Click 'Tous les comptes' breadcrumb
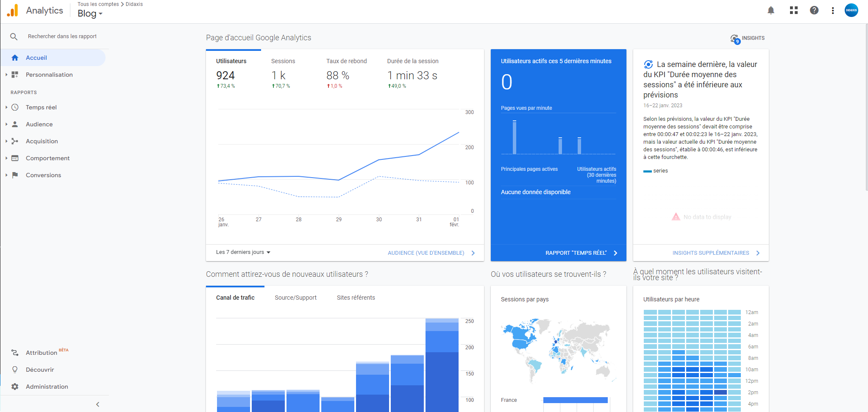868x412 pixels. pos(98,4)
